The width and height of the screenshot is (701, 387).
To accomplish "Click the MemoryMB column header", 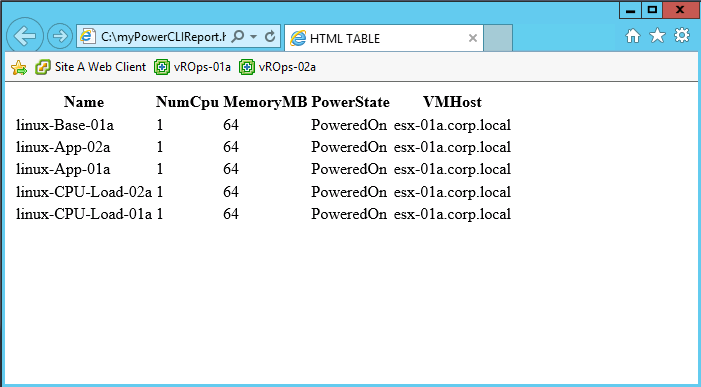I will [265, 102].
